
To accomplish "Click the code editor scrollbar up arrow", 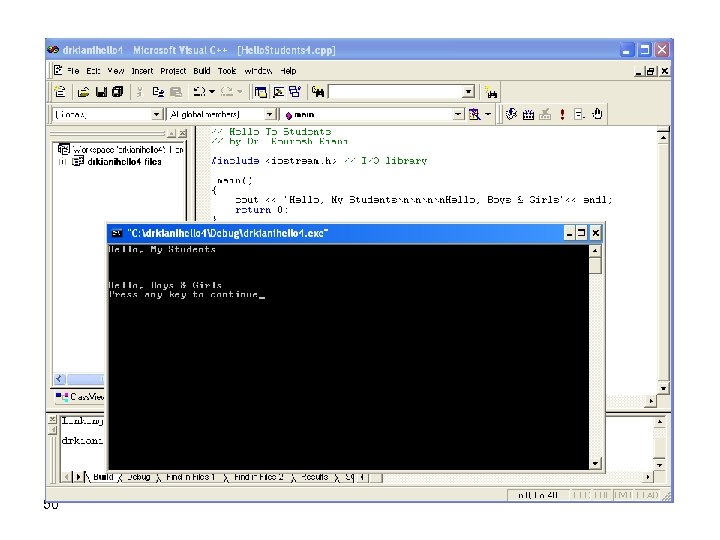I will click(663, 137).
